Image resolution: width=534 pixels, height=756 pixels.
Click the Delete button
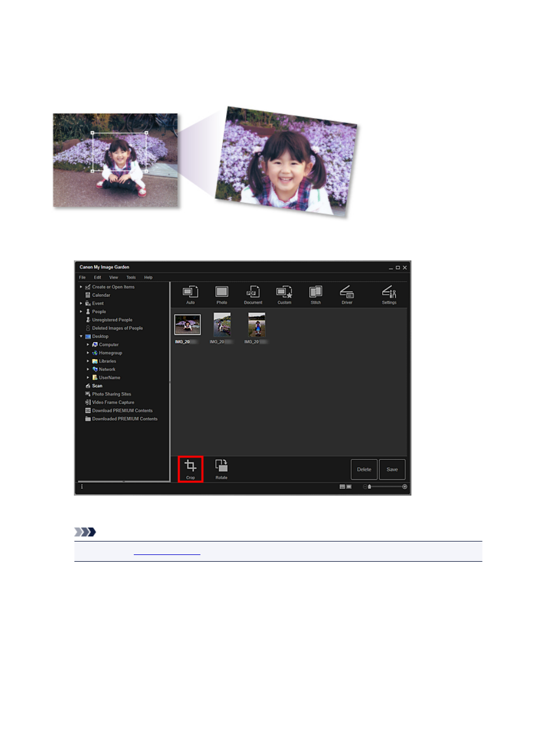364,469
